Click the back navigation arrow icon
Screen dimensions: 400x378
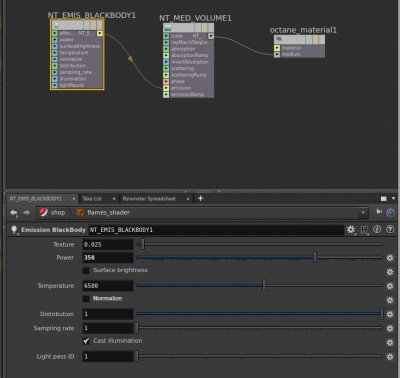(x=14, y=213)
